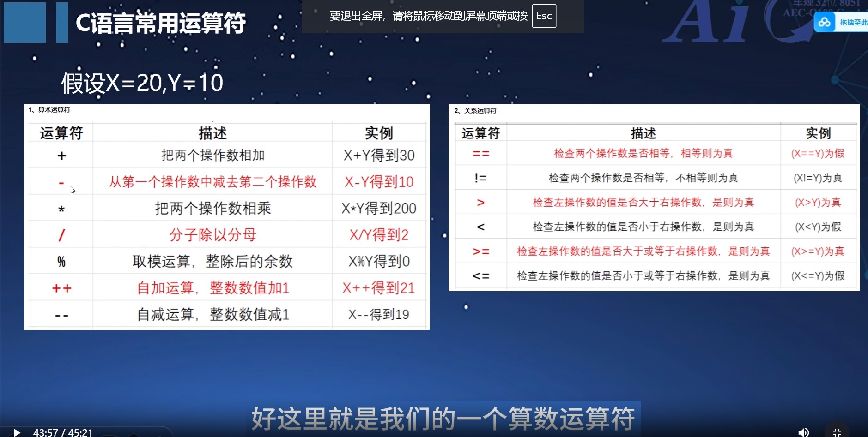Screen dimensions: 868x437
Task: Click the % operator cell
Action: [x=61, y=262]
